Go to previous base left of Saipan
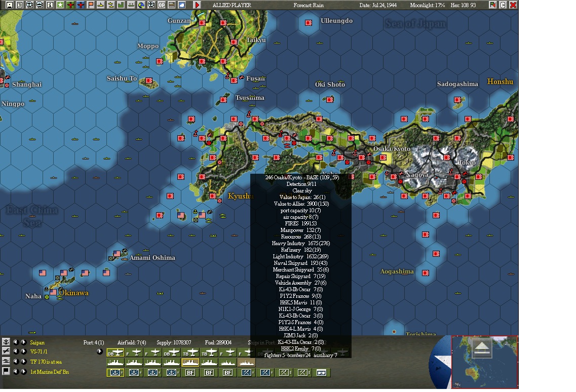The width and height of the screenshot is (576, 392). click(15, 342)
